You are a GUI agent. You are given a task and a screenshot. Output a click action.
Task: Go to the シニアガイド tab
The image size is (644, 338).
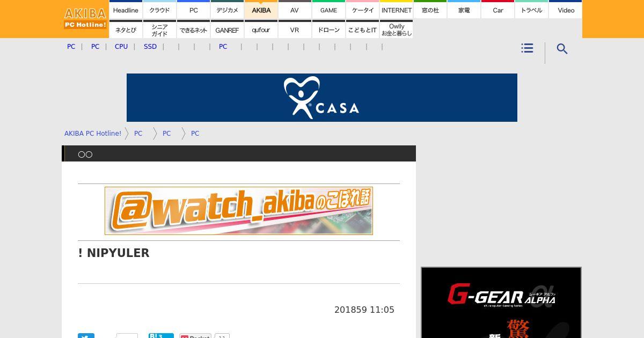pyautogui.click(x=159, y=30)
